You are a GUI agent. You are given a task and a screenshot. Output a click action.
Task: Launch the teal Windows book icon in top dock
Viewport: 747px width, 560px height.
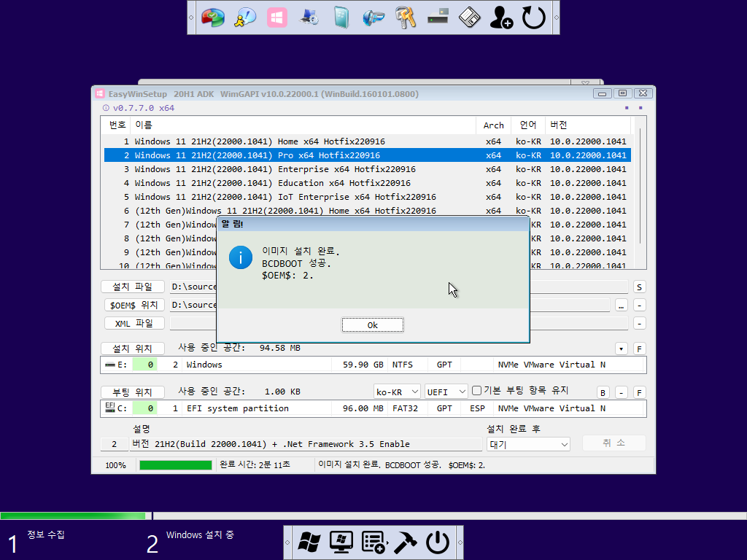341,18
